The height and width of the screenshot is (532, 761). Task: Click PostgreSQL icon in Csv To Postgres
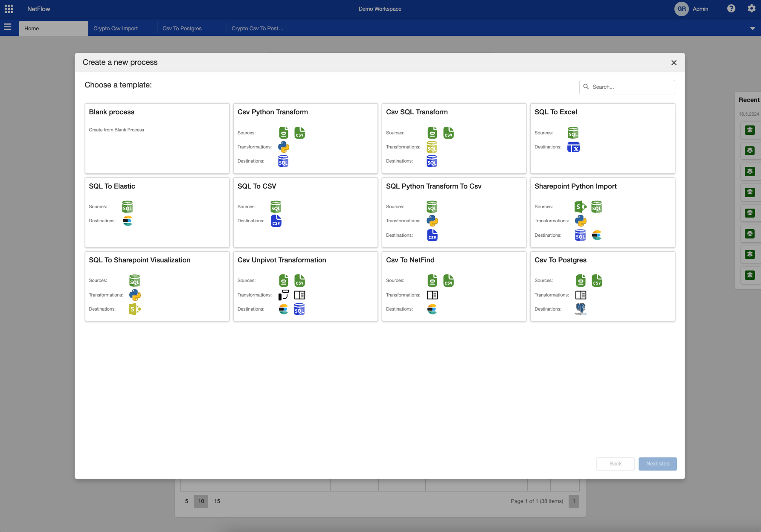(581, 309)
